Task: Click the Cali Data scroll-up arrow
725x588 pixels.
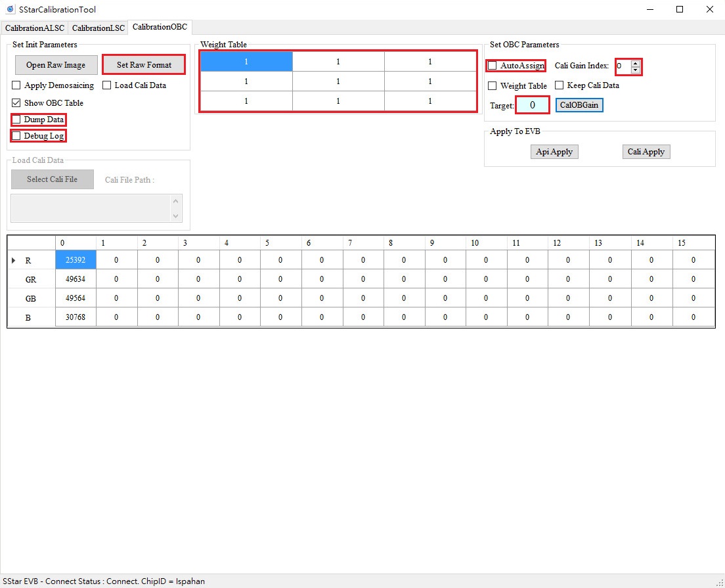Action: (x=177, y=200)
